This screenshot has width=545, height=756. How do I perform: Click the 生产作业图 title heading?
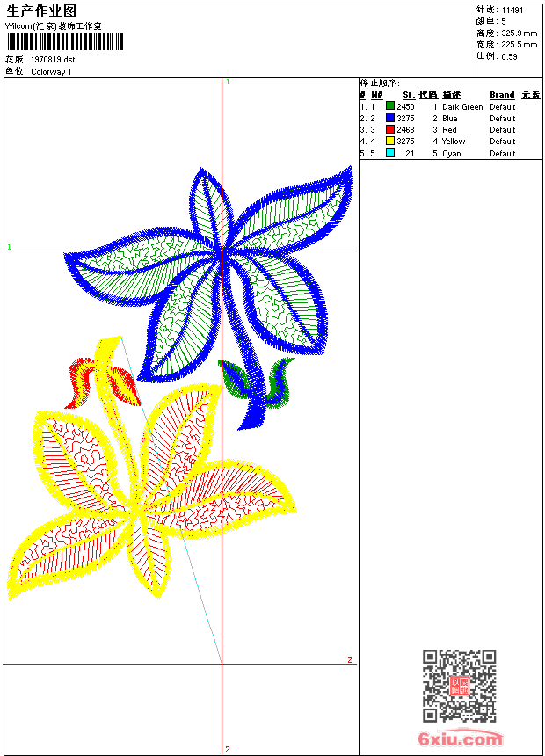41,11
